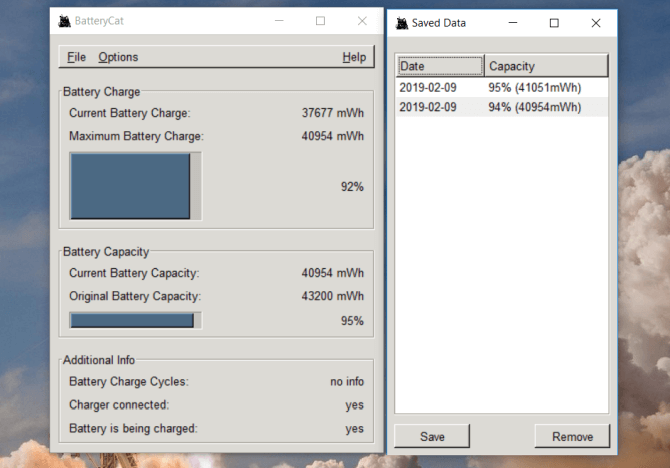Open the Options menu in BatteryCat

tap(118, 57)
